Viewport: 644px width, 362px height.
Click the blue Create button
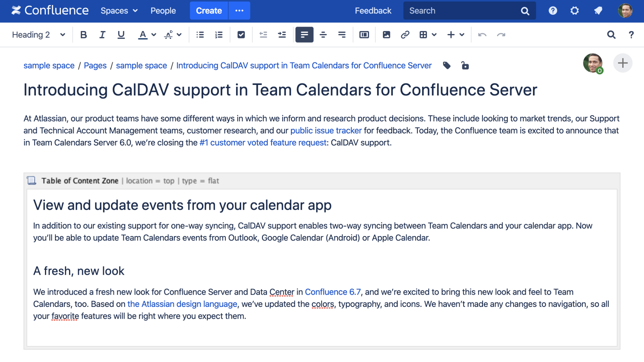[x=209, y=11]
